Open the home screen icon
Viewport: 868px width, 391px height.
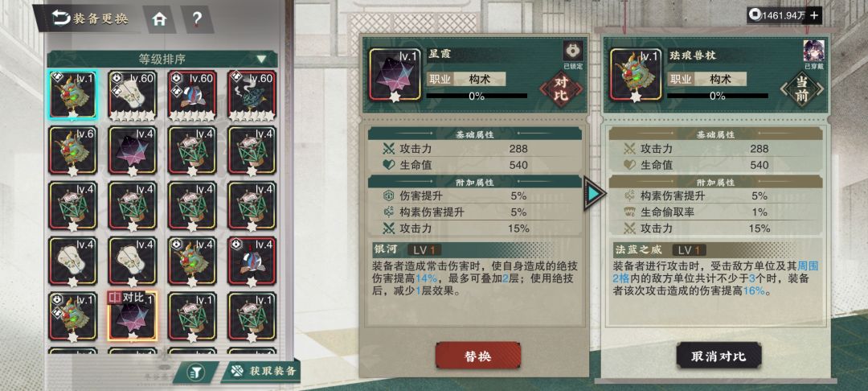point(159,19)
